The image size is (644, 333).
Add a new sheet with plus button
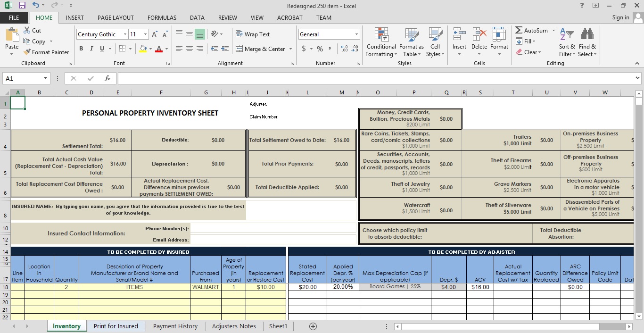point(313,326)
